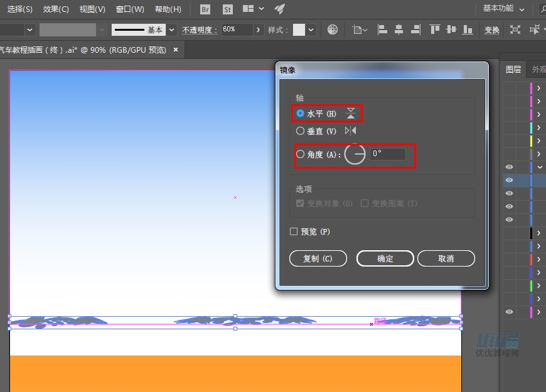The height and width of the screenshot is (392, 546).
Task: Expand the opacity value dropdown arrow
Action: point(259,29)
